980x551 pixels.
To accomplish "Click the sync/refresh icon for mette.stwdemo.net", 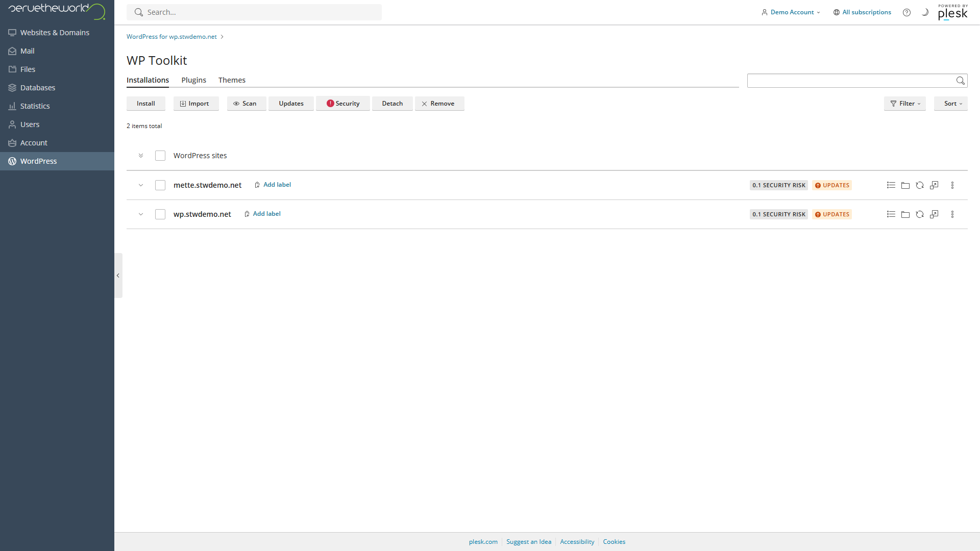I will click(920, 185).
